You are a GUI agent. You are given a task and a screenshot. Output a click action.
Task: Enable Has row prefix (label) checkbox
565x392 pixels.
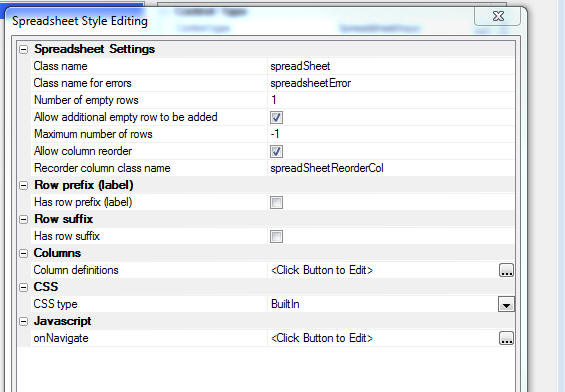[x=276, y=202]
